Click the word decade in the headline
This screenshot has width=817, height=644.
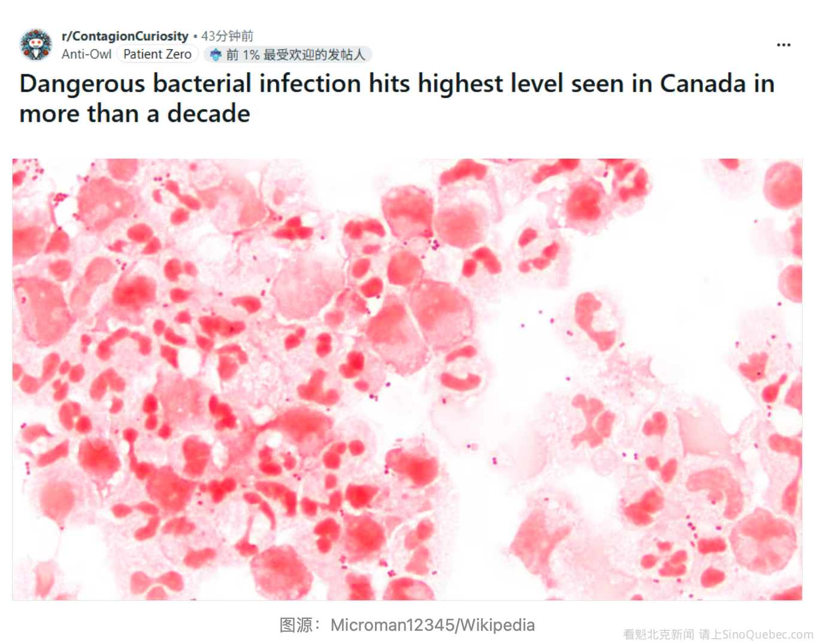pos(208,114)
